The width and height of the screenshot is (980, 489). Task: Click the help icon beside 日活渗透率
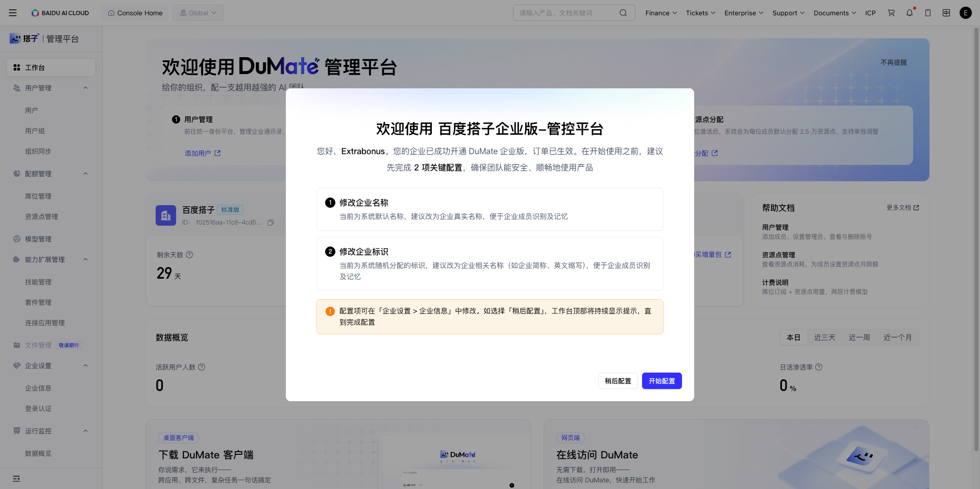(819, 367)
